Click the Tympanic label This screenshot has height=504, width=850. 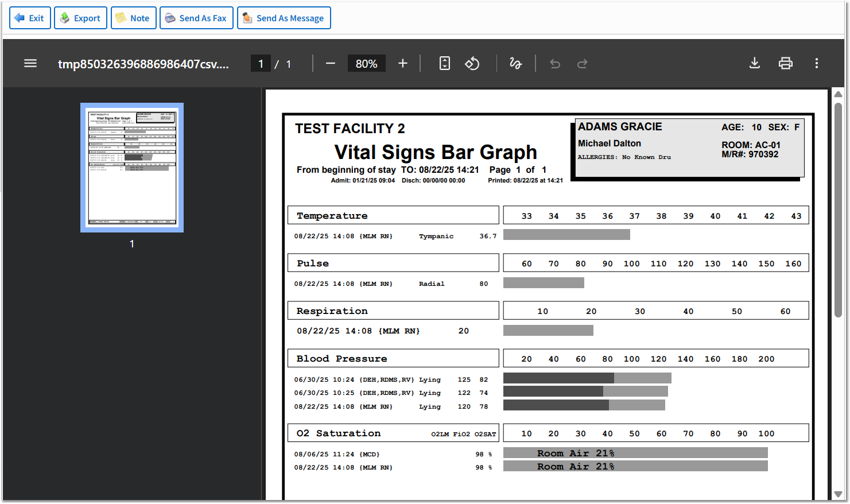pos(436,236)
